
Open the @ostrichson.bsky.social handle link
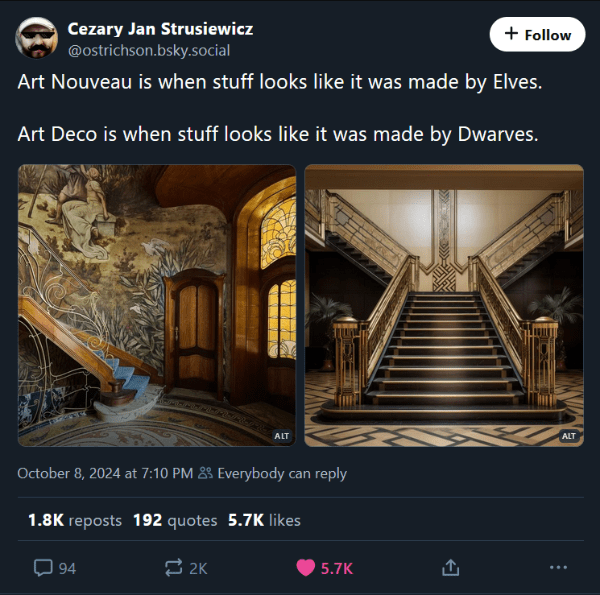coord(149,51)
